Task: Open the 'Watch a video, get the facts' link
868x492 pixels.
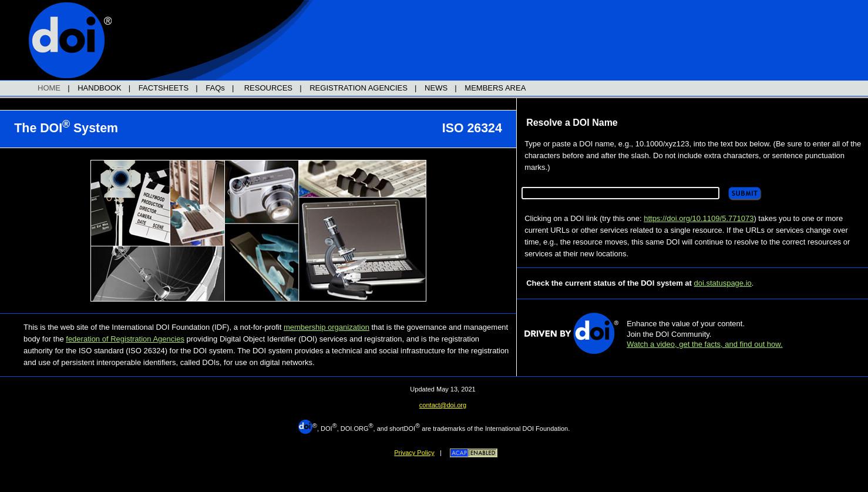Action: click(704, 344)
